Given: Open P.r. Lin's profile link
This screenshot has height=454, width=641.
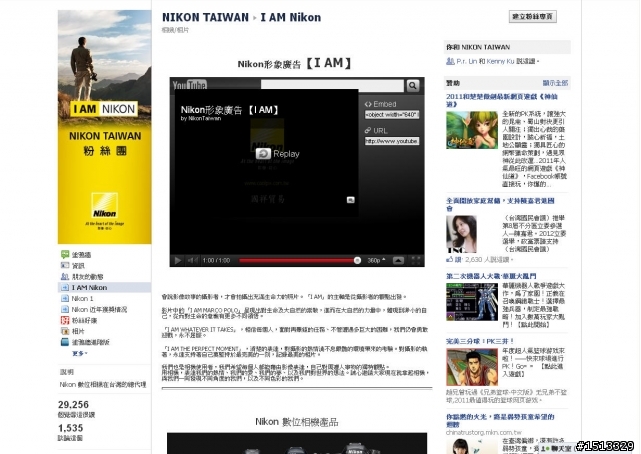Looking at the screenshot, I should [467, 61].
